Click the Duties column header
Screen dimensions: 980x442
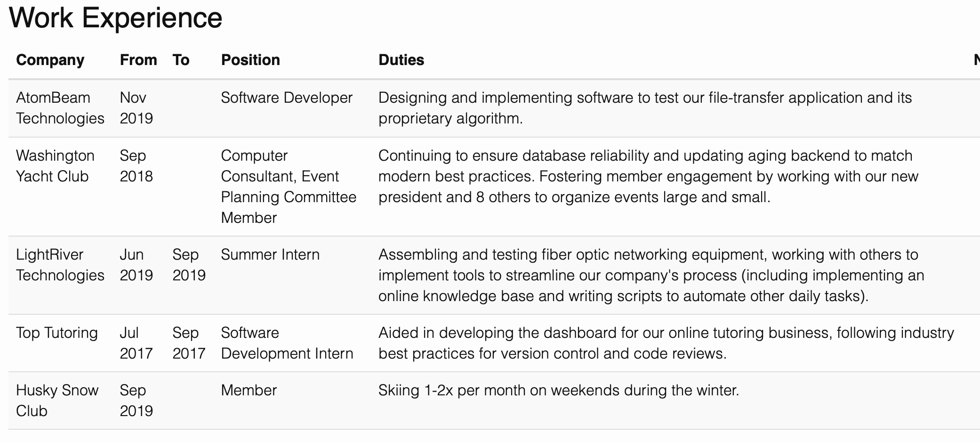(x=401, y=60)
